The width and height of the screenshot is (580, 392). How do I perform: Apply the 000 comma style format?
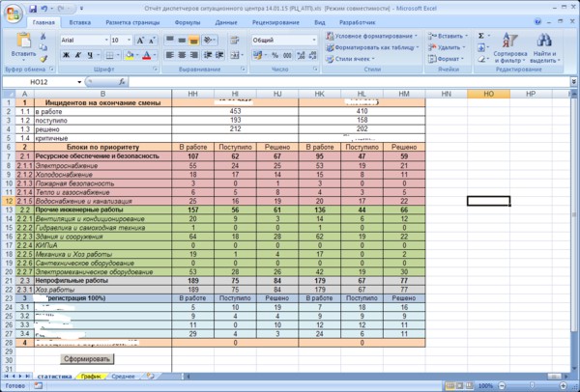287,55
